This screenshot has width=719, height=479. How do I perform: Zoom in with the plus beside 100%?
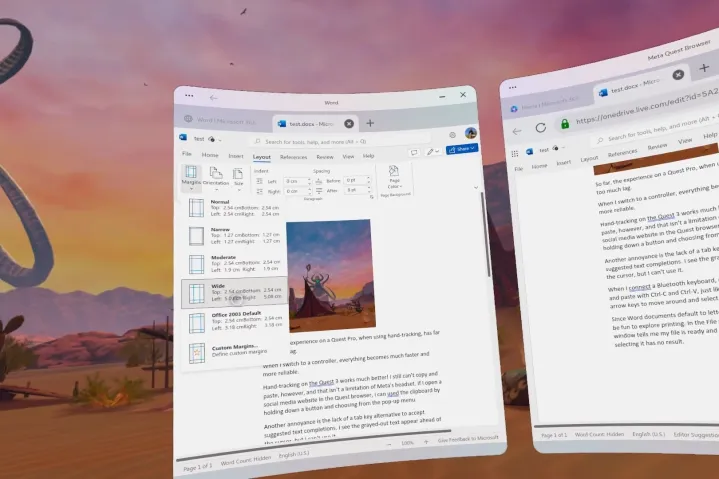tap(426, 442)
